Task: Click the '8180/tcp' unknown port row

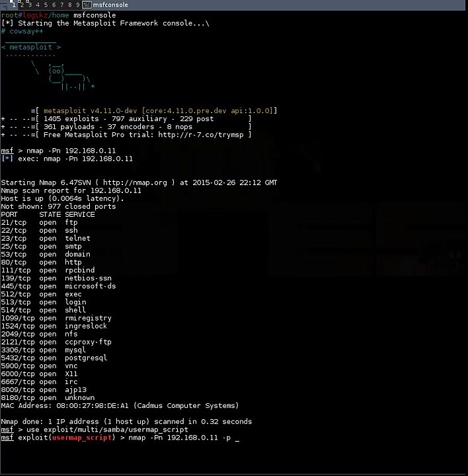Action: click(x=48, y=398)
